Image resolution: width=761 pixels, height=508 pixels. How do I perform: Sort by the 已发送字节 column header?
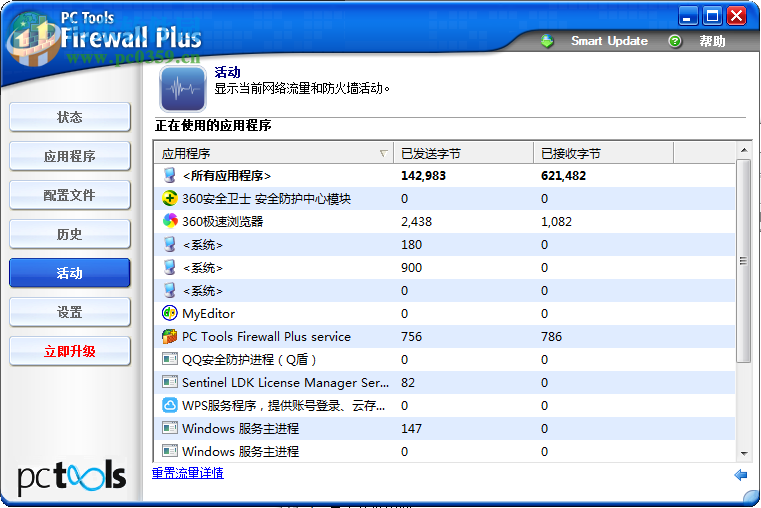point(463,153)
